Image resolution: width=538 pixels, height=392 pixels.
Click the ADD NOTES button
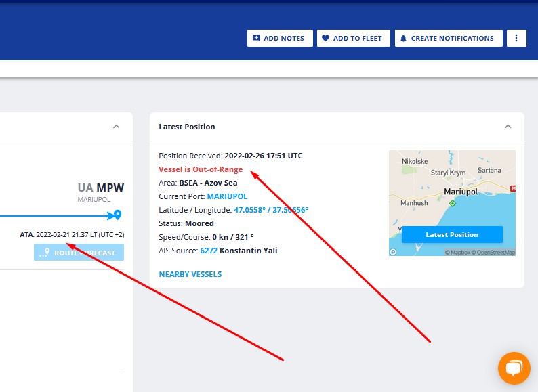tap(280, 38)
